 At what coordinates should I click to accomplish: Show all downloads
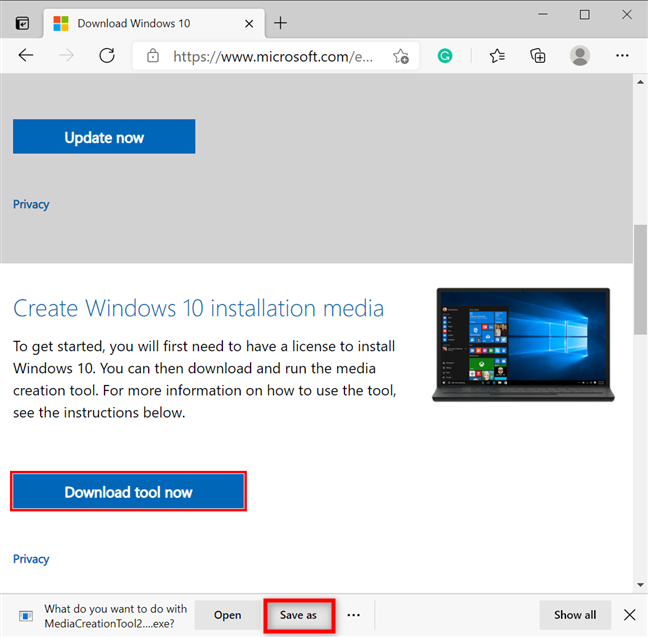point(575,615)
